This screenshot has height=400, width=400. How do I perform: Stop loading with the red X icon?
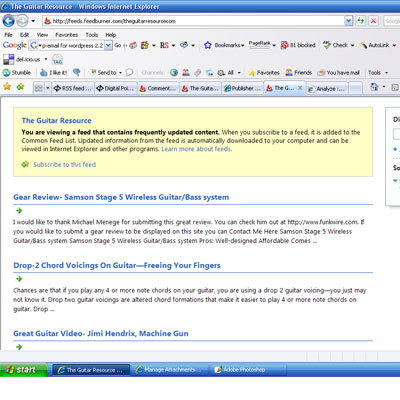point(373,21)
